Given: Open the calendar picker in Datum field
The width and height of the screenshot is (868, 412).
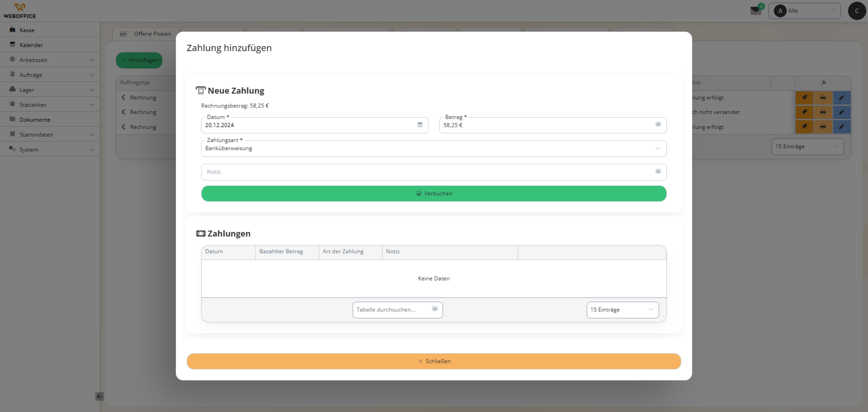Looking at the screenshot, I should 420,125.
